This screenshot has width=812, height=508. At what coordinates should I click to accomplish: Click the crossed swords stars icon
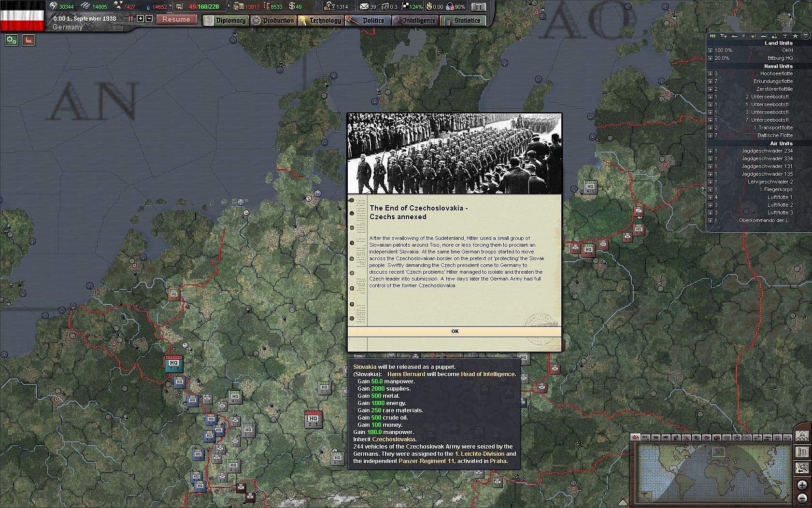802,437
